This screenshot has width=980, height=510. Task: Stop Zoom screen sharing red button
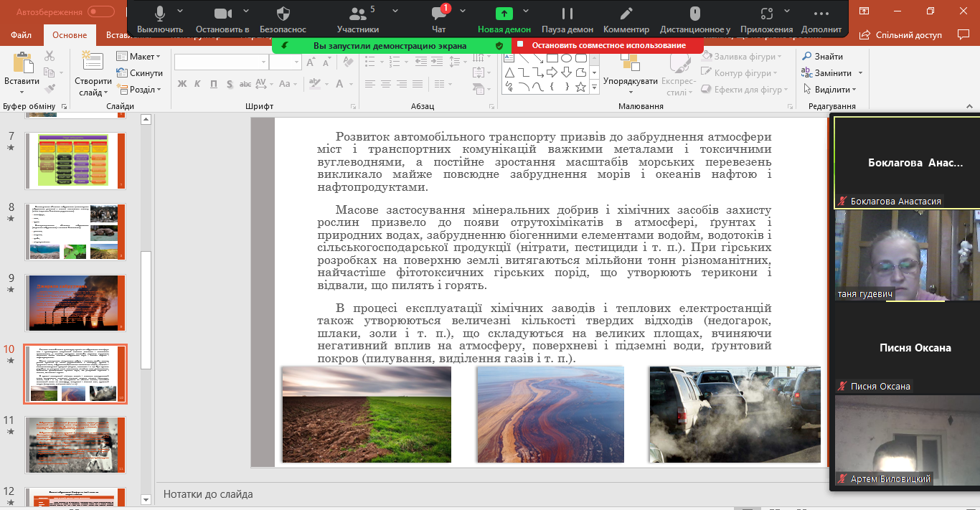tap(608, 45)
